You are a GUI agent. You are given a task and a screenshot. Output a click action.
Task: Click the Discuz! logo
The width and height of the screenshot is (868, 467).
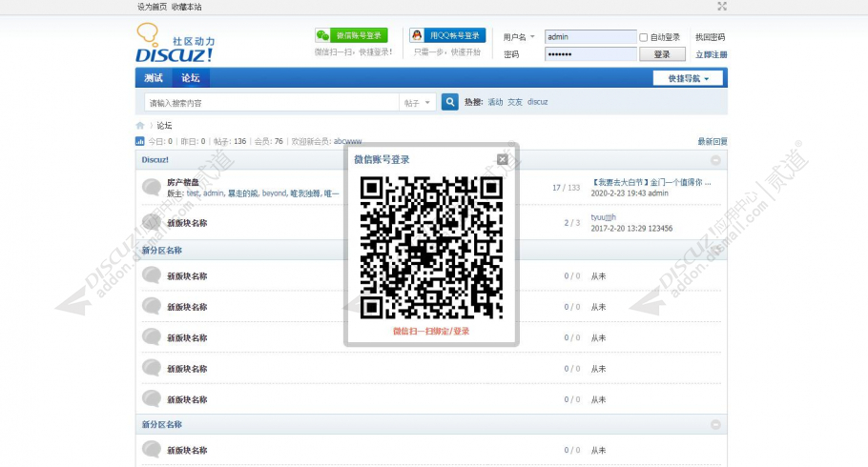175,43
